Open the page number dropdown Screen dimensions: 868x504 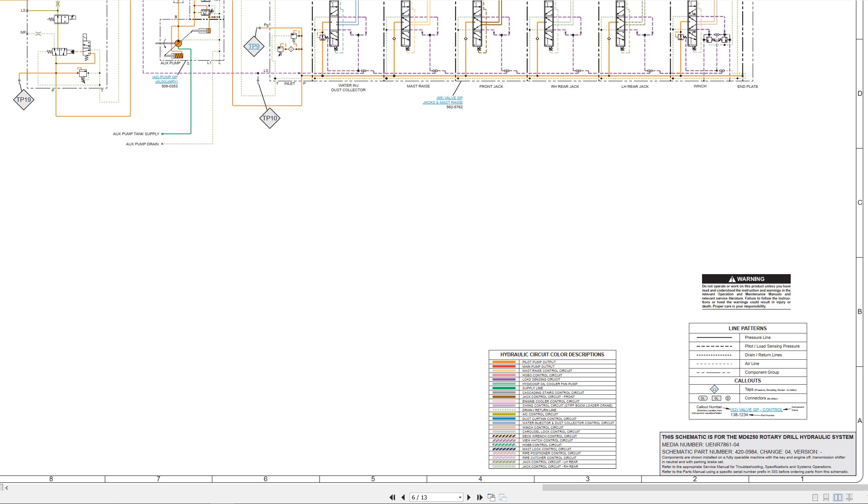460,497
